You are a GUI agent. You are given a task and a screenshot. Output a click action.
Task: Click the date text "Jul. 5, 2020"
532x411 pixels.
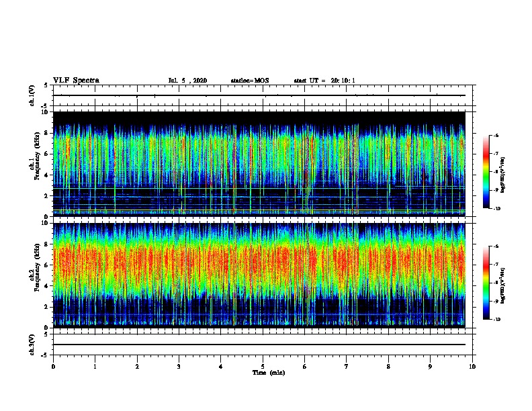click(x=187, y=81)
